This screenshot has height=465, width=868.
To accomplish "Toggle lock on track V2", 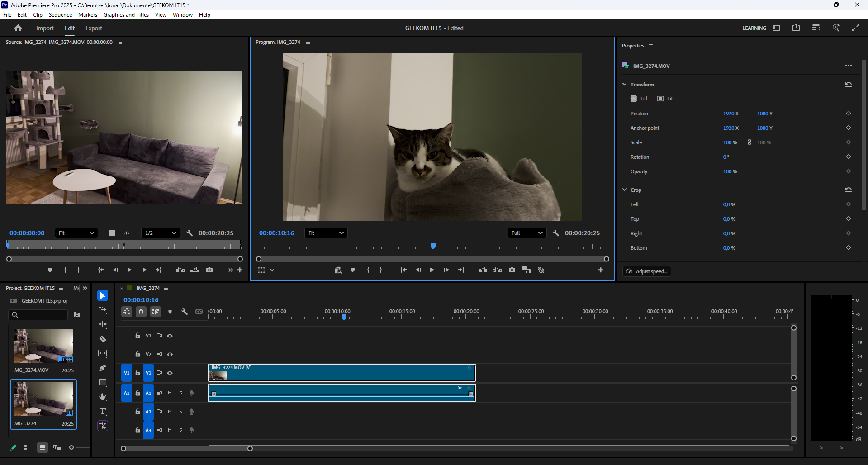I will tap(138, 354).
